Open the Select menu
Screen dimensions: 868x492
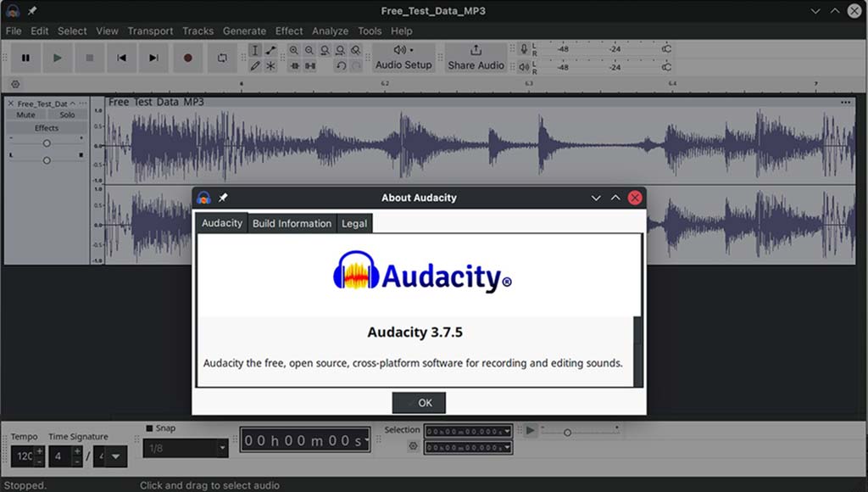point(72,31)
